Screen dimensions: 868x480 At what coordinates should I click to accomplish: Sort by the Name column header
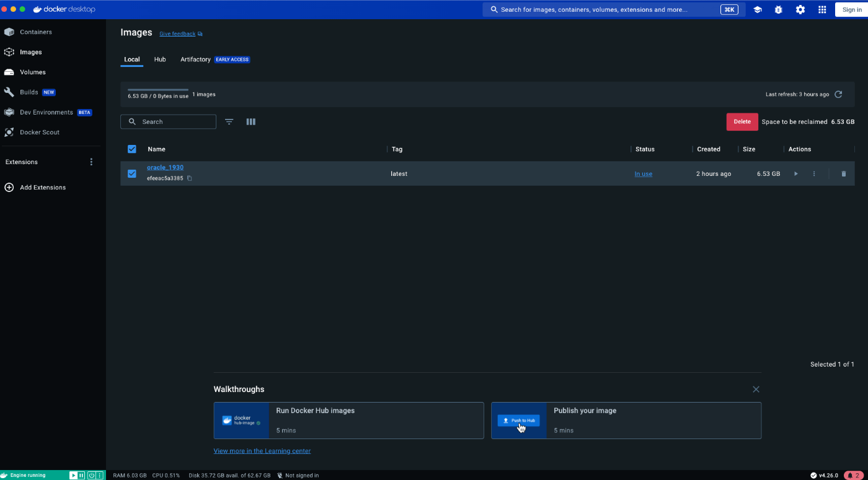(156, 149)
